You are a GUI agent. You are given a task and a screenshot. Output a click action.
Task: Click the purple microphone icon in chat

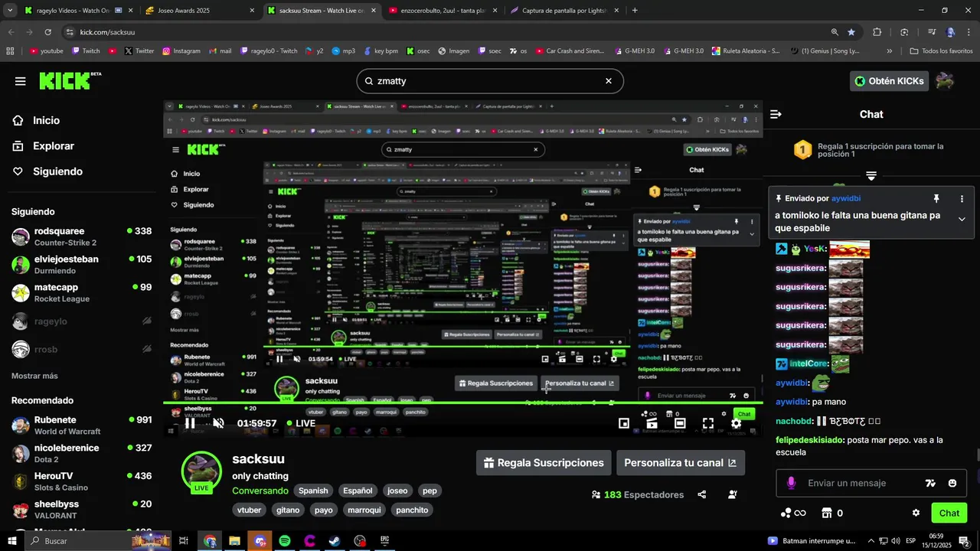click(791, 483)
